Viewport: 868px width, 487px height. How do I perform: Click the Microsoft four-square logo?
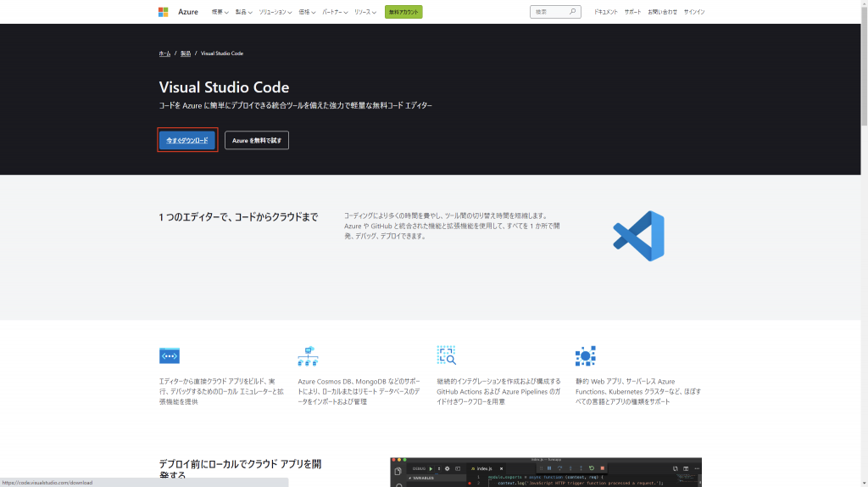[x=164, y=12]
